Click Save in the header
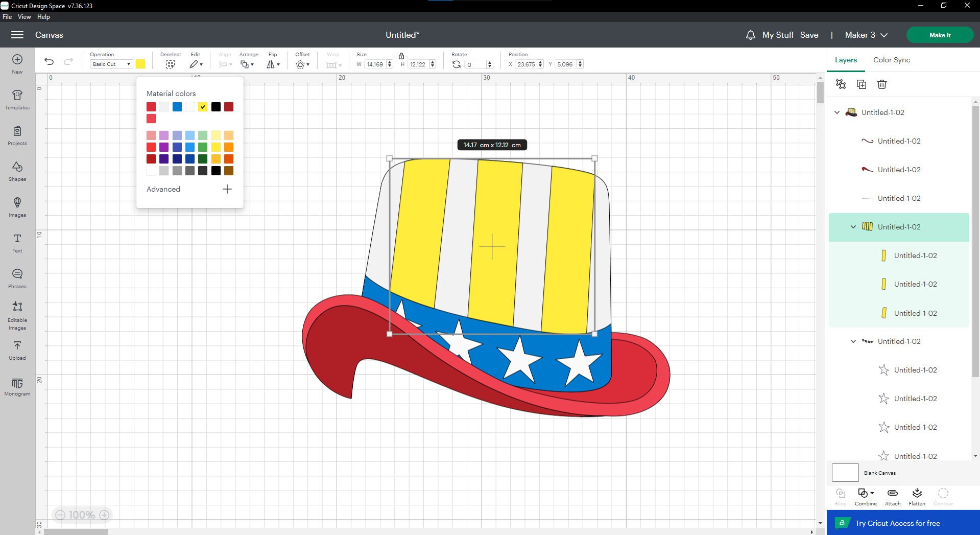This screenshot has width=980, height=535. tap(809, 35)
